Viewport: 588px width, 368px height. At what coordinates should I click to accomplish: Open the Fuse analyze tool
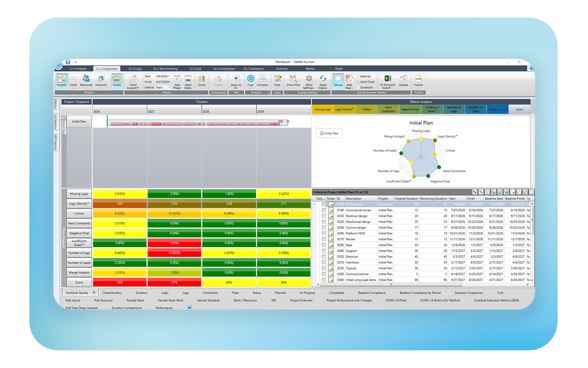(250, 81)
